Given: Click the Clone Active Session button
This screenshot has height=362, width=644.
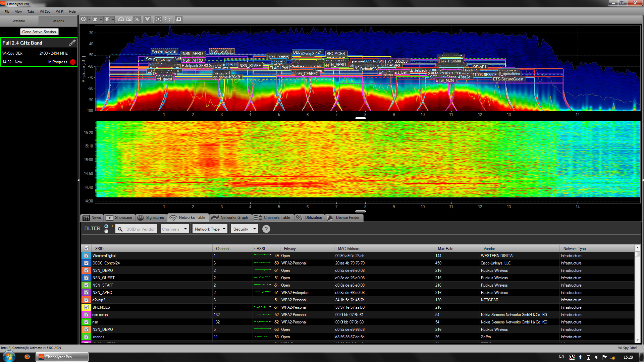Looking at the screenshot, I should tap(39, 32).
